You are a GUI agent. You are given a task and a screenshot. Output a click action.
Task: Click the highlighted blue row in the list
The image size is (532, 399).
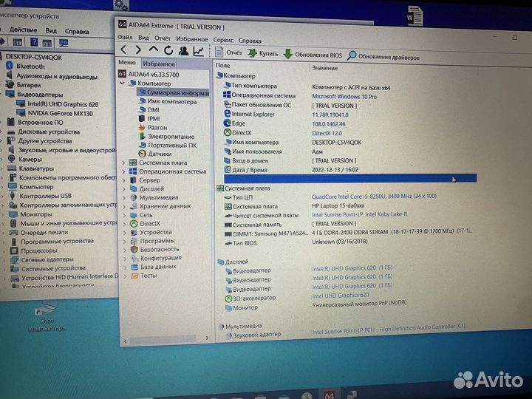pyautogui.click(x=350, y=178)
